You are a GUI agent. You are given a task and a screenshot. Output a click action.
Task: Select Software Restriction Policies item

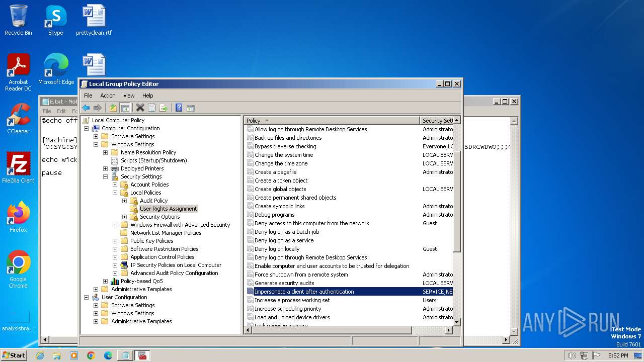(164, 249)
